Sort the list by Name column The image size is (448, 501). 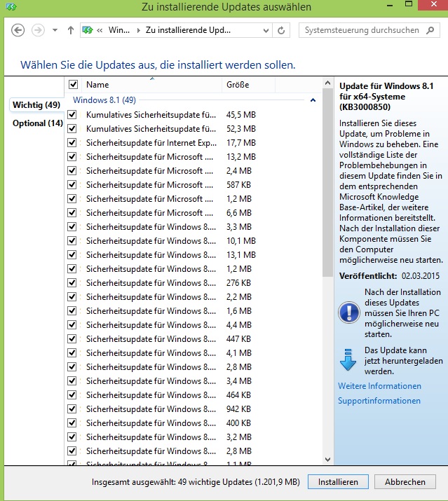(152, 85)
